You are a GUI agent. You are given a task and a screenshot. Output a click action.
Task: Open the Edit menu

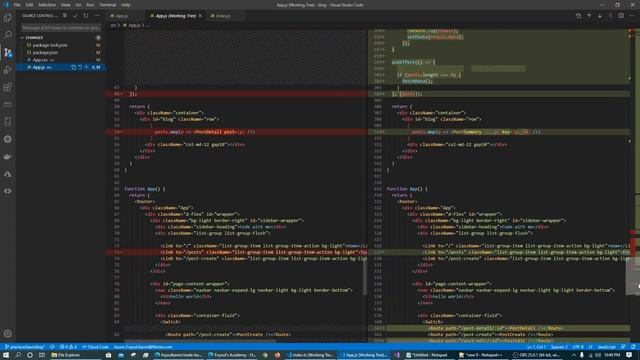pyautogui.click(x=29, y=5)
